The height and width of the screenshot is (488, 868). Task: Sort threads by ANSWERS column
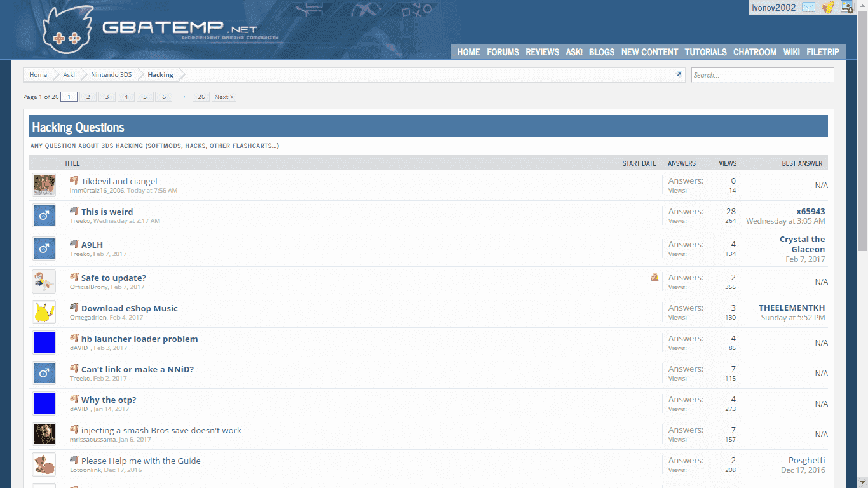pyautogui.click(x=682, y=163)
